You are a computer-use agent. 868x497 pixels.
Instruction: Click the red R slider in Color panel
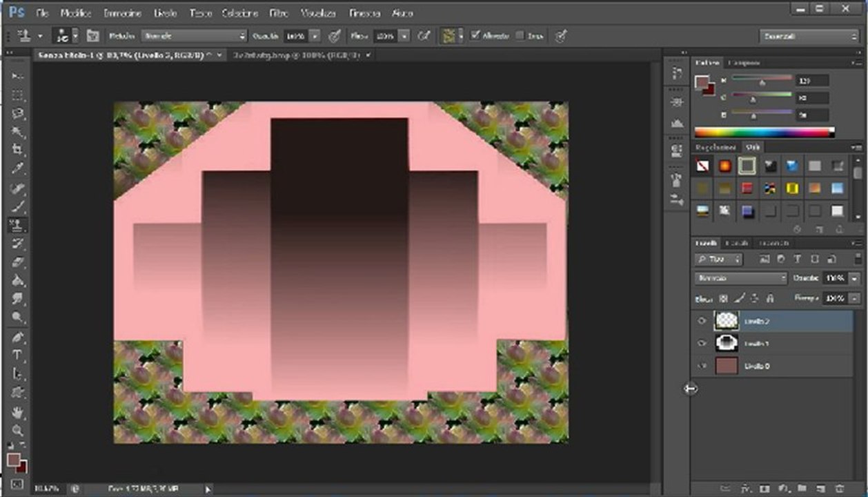(762, 81)
